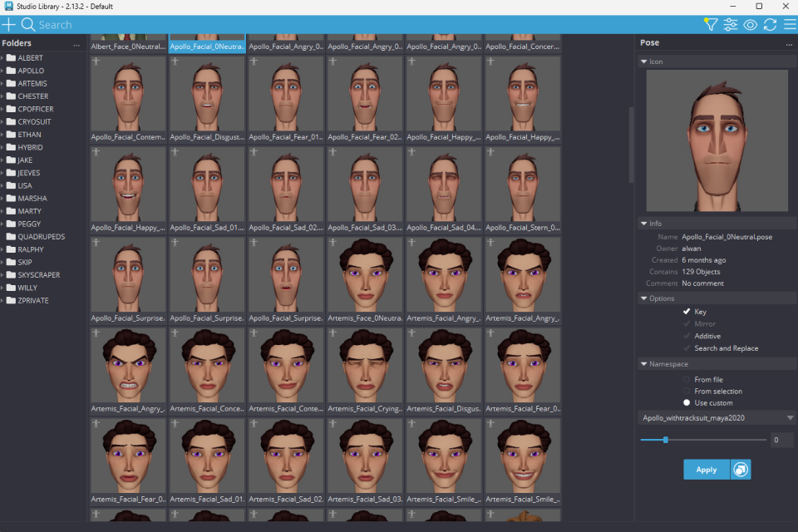
Task: Select the RALPHY folder
Action: [x=31, y=249]
